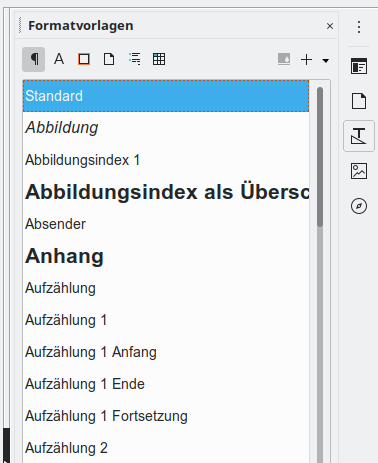Select the Aufzählung 2 style
Viewport: 378px width, 463px height.
click(x=166, y=448)
